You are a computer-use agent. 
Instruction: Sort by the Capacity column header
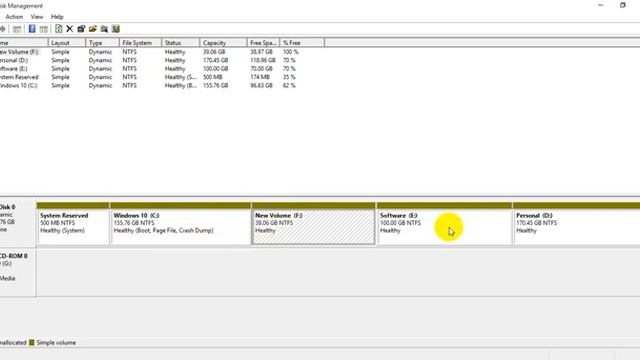tap(223, 42)
